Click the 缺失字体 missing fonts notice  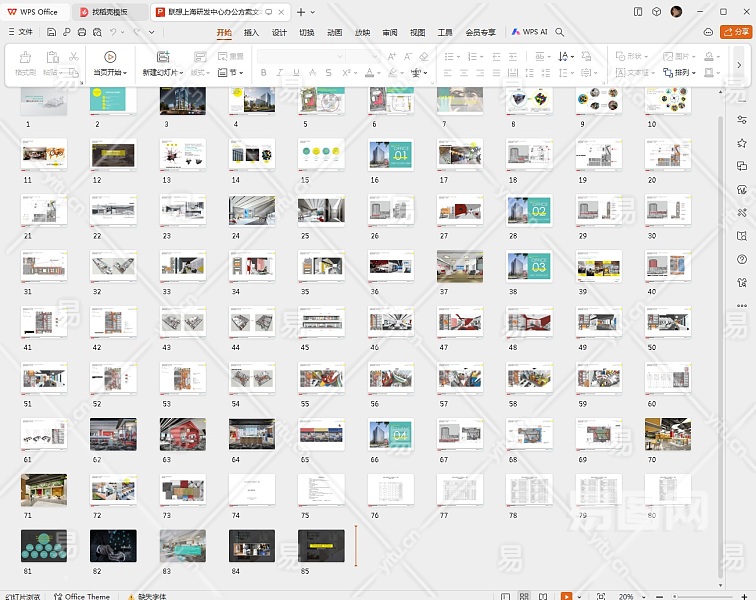point(152,596)
